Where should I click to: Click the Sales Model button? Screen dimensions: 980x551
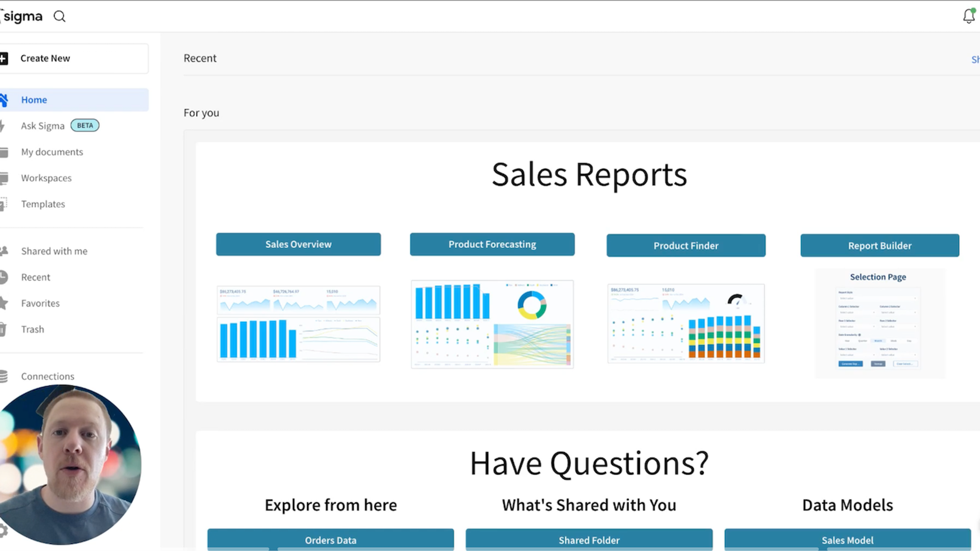(848, 539)
